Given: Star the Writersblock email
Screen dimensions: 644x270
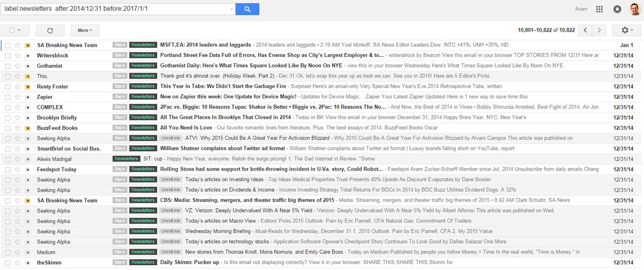Looking at the screenshot, I should [17, 55].
